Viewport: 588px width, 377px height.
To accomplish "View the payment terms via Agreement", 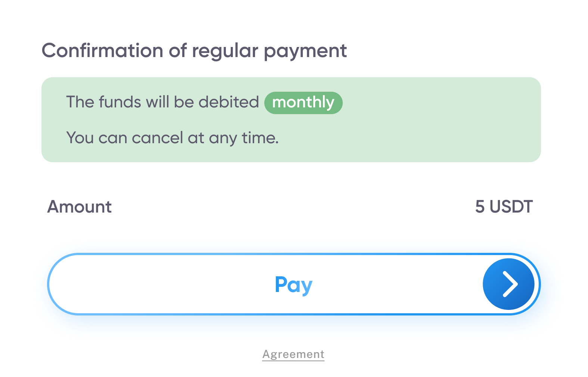I will point(293,354).
